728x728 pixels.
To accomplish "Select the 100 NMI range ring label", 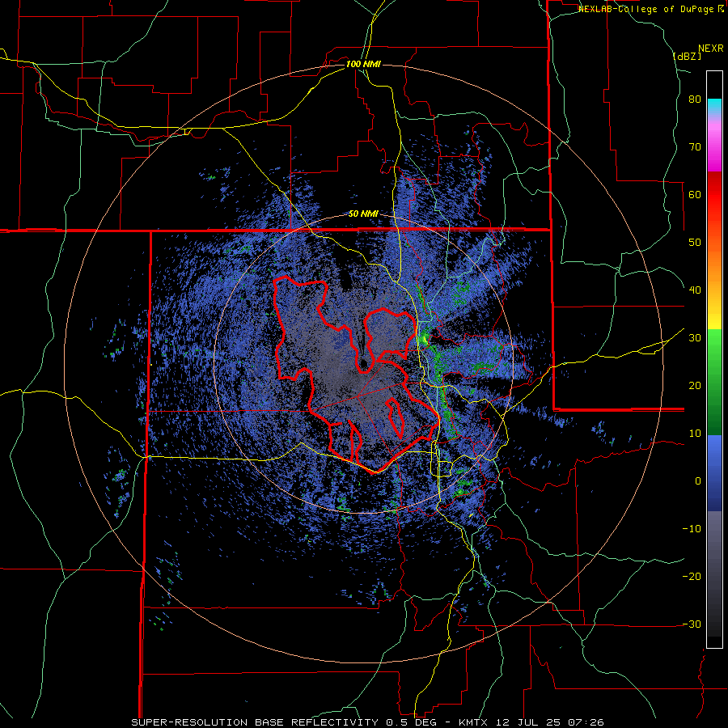I will tap(363, 64).
